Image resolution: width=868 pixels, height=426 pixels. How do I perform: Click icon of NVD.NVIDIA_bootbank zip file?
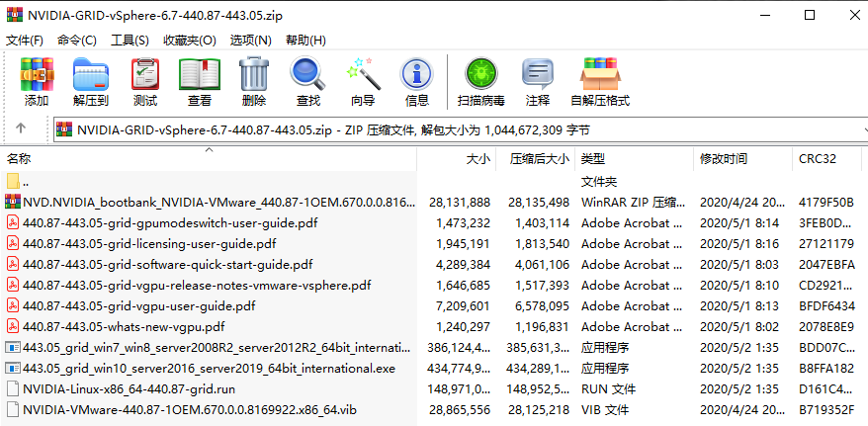pyautogui.click(x=13, y=202)
